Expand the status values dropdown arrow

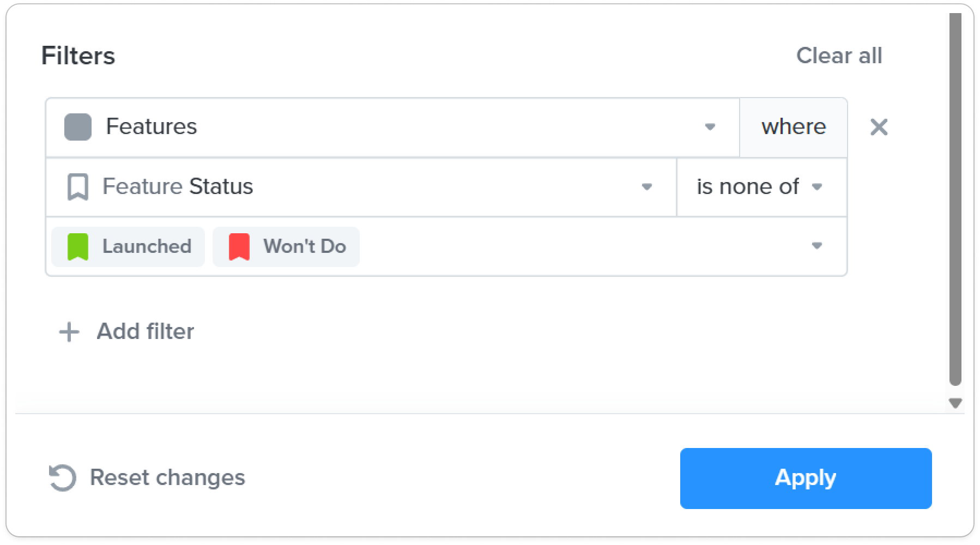point(816,246)
